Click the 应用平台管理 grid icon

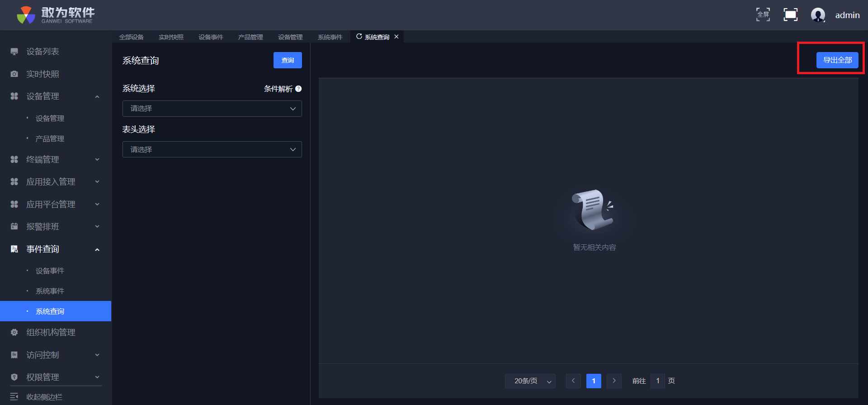[14, 204]
